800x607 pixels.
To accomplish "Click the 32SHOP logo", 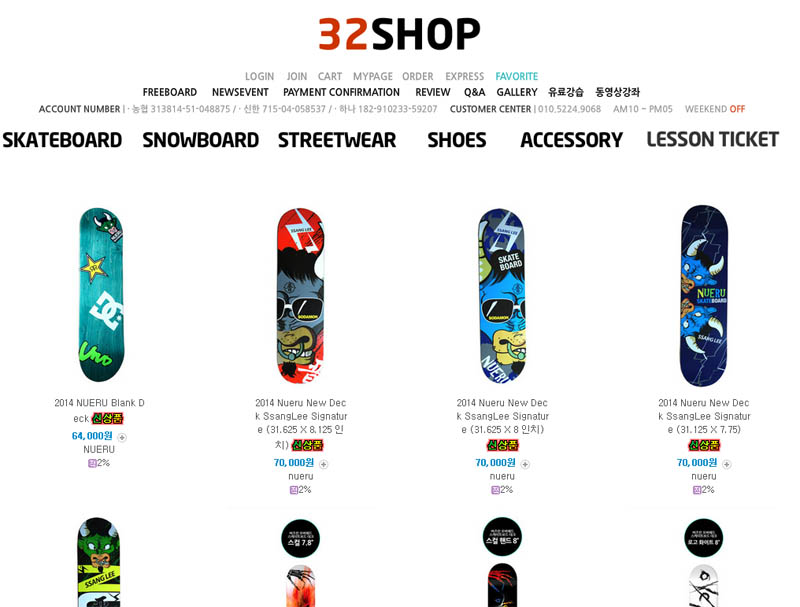I will click(x=399, y=34).
